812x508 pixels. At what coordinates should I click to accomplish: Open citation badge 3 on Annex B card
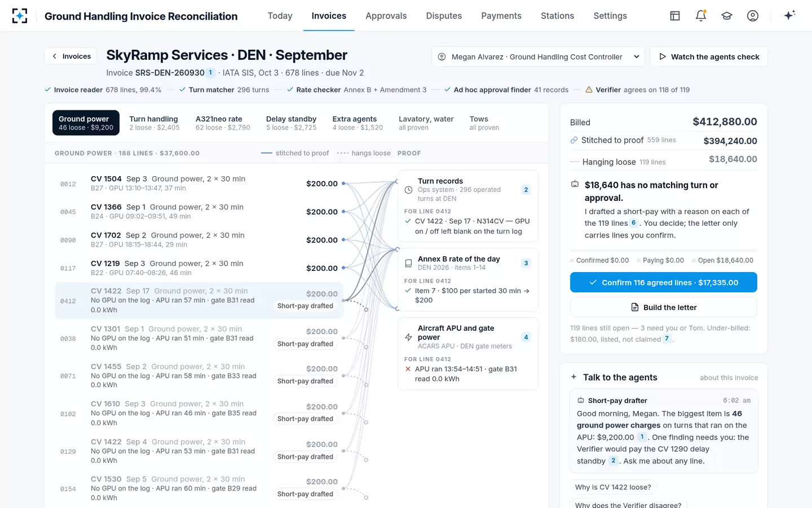coord(526,263)
